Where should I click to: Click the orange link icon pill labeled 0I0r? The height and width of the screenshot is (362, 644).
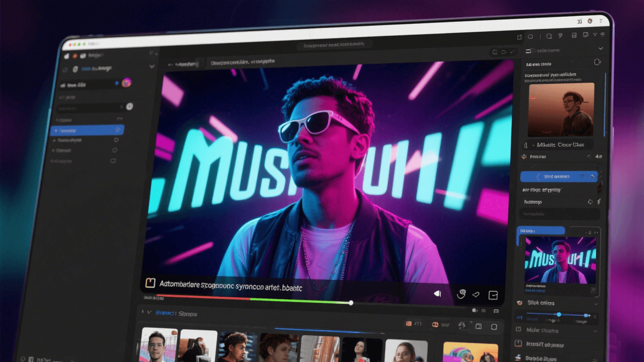pyautogui.click(x=441, y=325)
